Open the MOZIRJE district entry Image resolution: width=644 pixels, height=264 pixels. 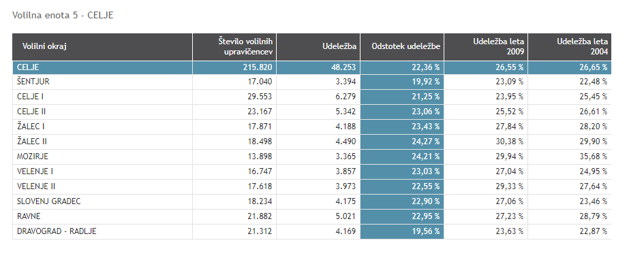311,156
